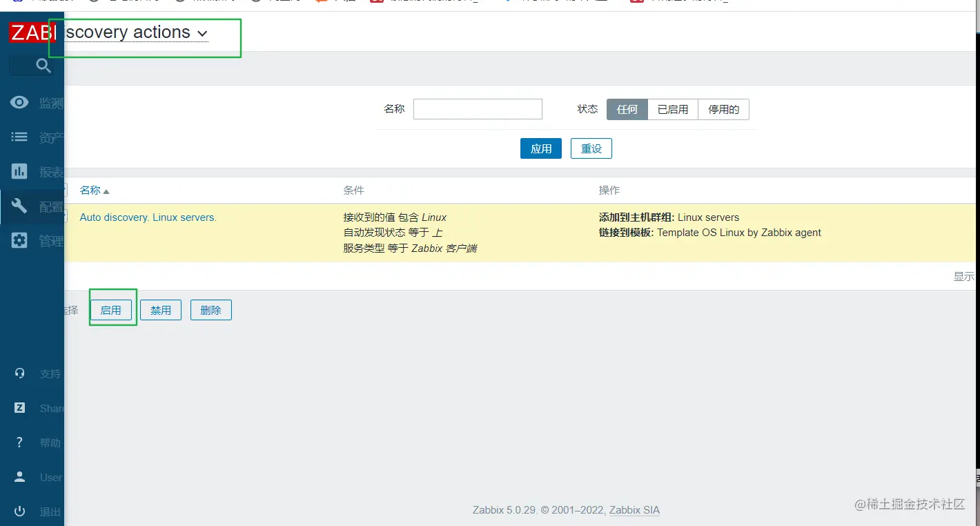
Task: Click 添加到主机群组: Linux servers operation
Action: tap(669, 217)
